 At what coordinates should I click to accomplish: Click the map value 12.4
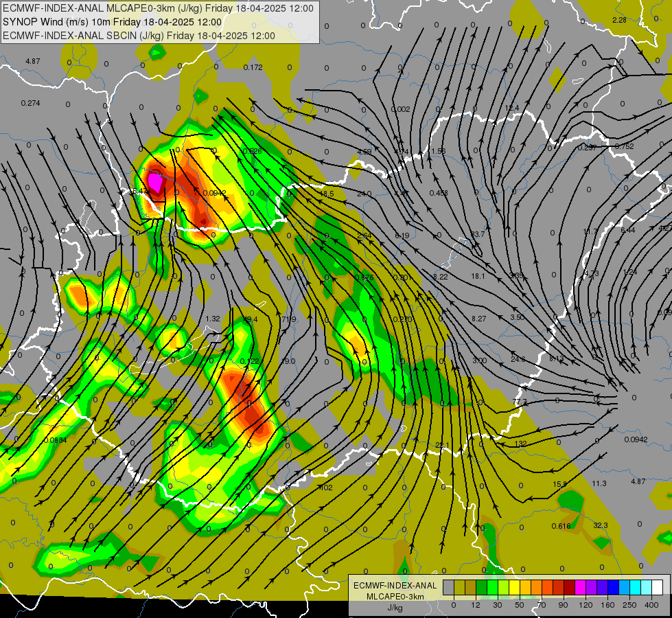point(511,108)
